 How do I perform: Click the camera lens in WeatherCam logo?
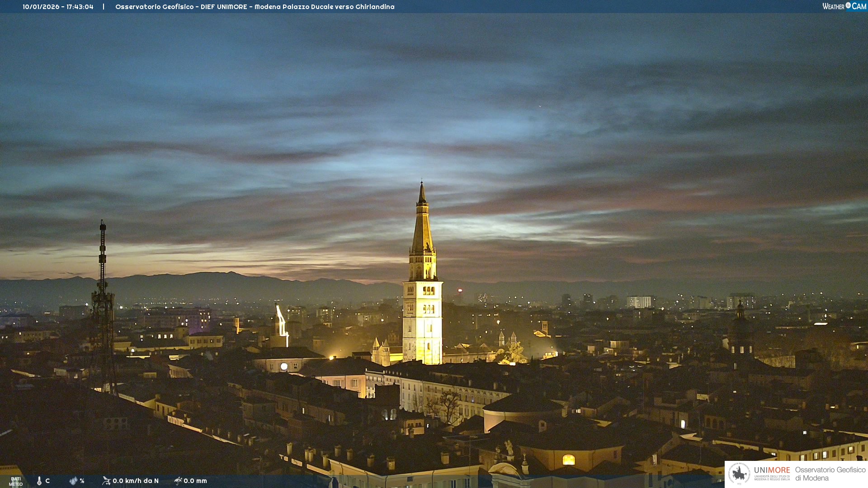click(x=848, y=5)
